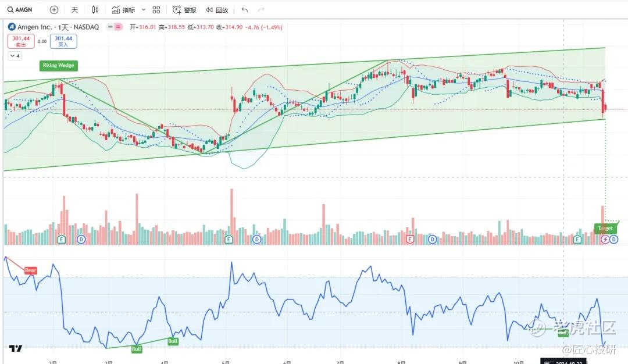628x364 pixels.
Task: Add a compare symbol with the plus icon
Action: 54,10
